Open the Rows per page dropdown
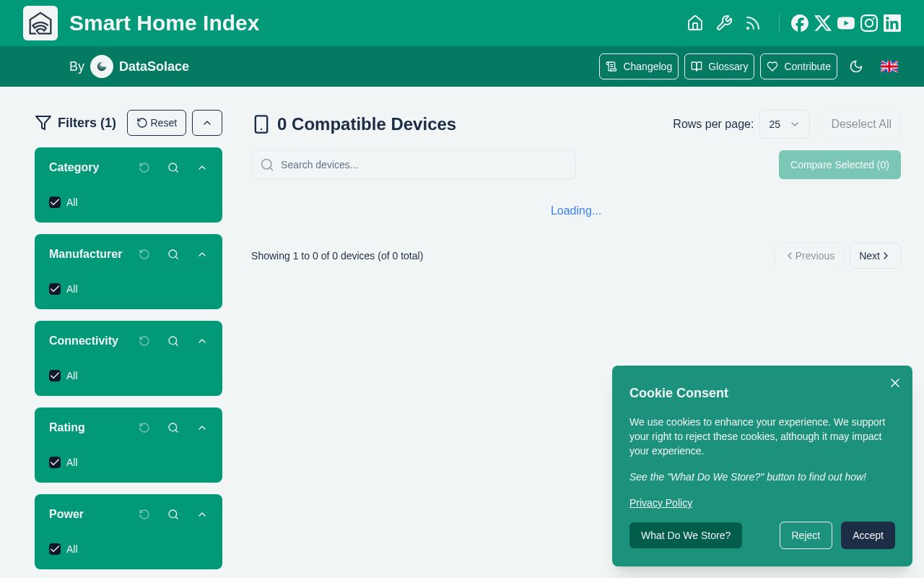Screen dimensions: 924x578 (x=785, y=124)
